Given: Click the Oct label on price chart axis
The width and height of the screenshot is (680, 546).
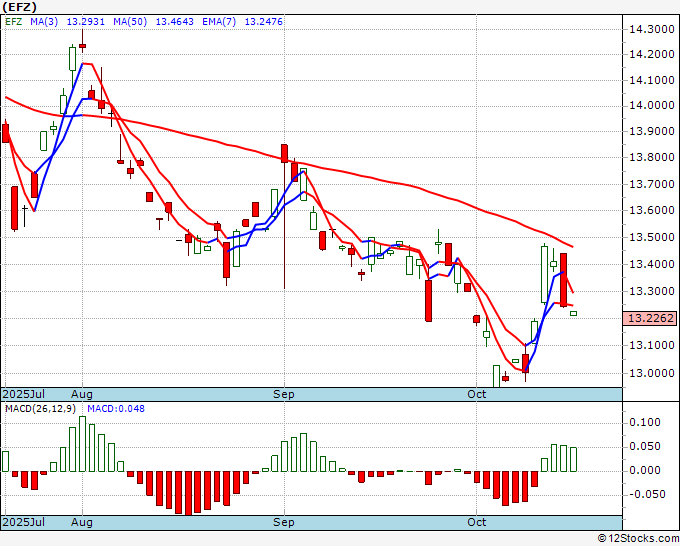Looking at the screenshot, I should click(477, 394).
